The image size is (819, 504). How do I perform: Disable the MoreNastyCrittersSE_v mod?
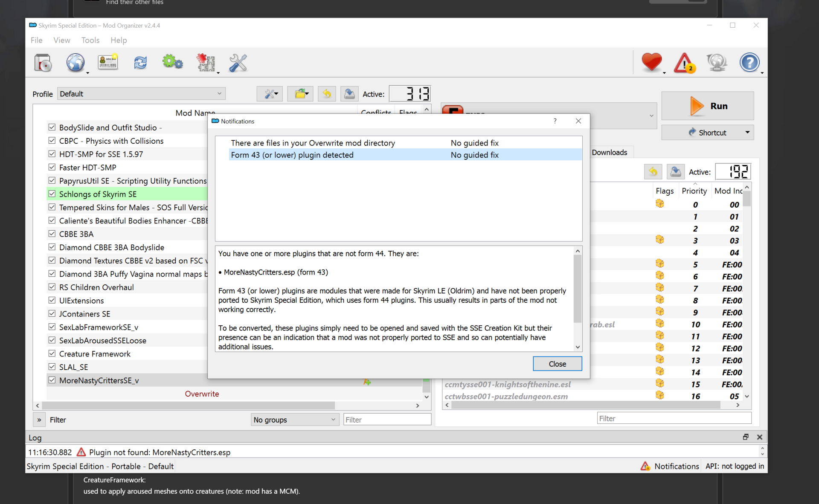pos(52,380)
